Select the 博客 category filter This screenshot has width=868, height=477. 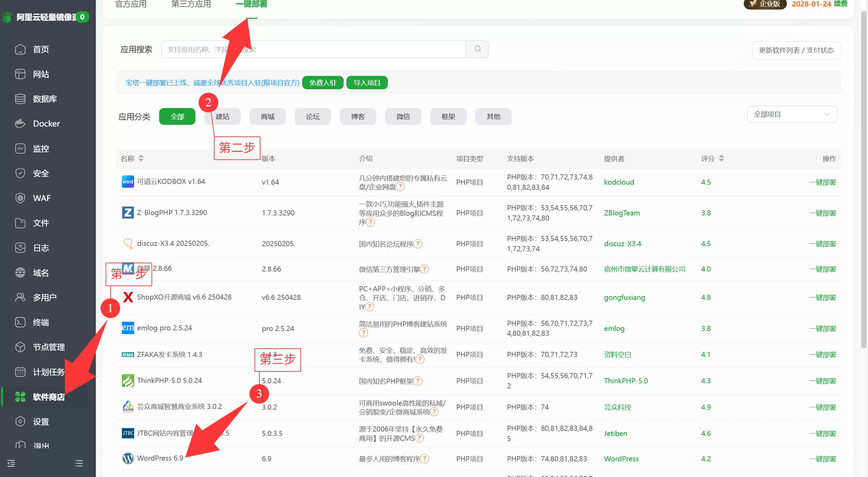coord(358,117)
